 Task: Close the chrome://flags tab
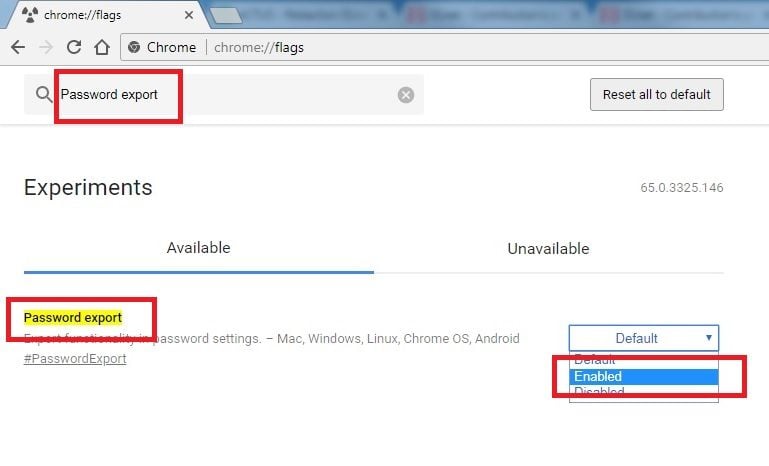188,15
